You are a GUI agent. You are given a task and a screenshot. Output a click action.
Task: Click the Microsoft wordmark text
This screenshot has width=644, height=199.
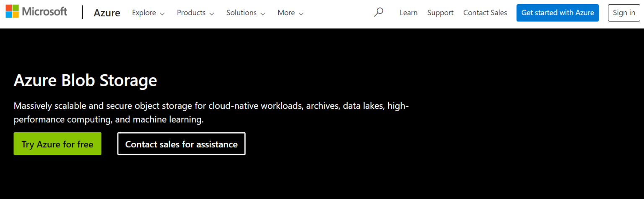pos(44,12)
